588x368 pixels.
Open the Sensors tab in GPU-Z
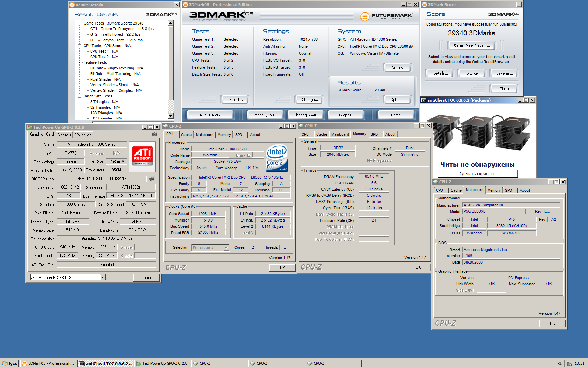click(64, 135)
